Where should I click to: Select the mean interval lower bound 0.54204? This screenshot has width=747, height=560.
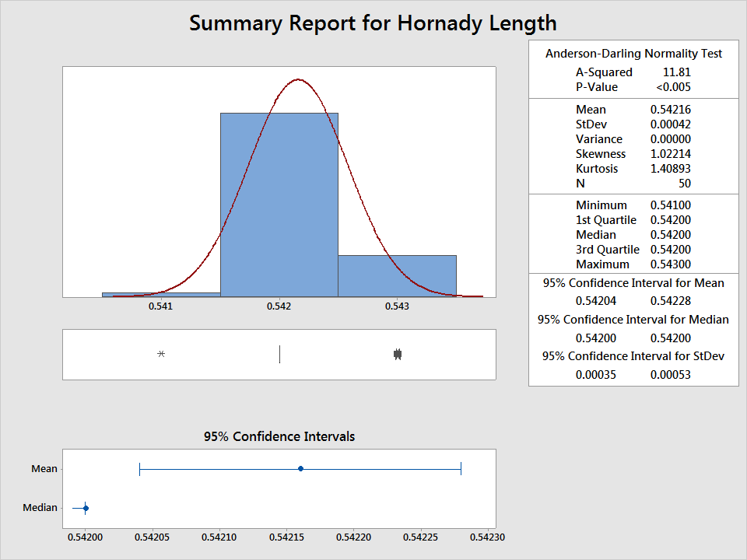[595, 301]
